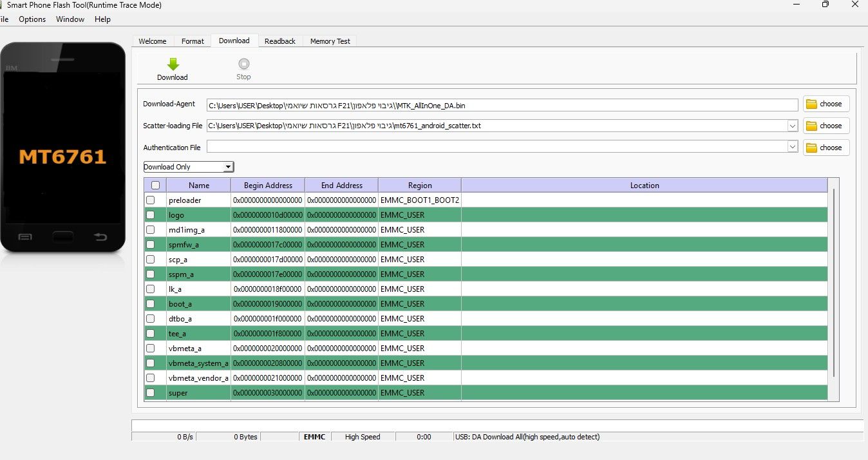Click the Location column header

point(645,186)
